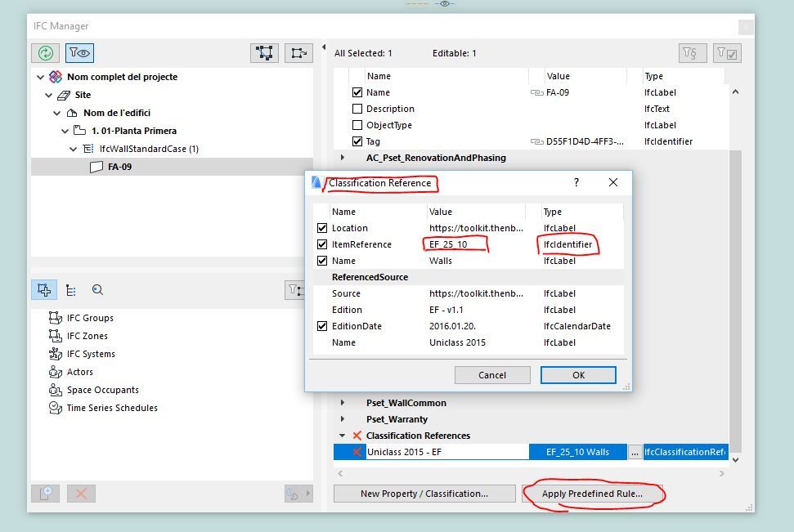Select the assignments view icon in lower panel
The image size is (794, 532).
pyautogui.click(x=44, y=289)
